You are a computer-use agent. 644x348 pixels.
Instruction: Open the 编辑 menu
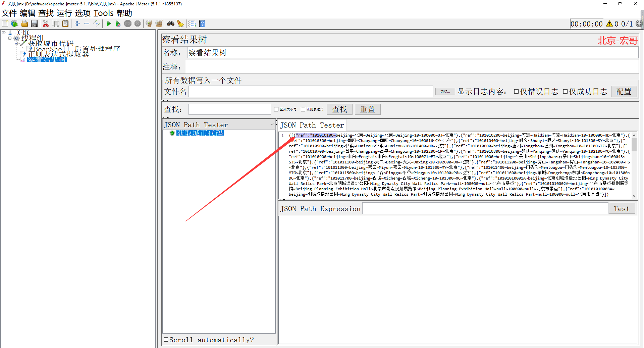tap(28, 13)
